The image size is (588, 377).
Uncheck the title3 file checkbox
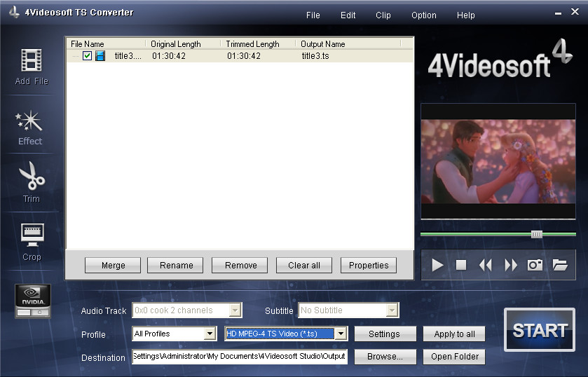pos(87,56)
